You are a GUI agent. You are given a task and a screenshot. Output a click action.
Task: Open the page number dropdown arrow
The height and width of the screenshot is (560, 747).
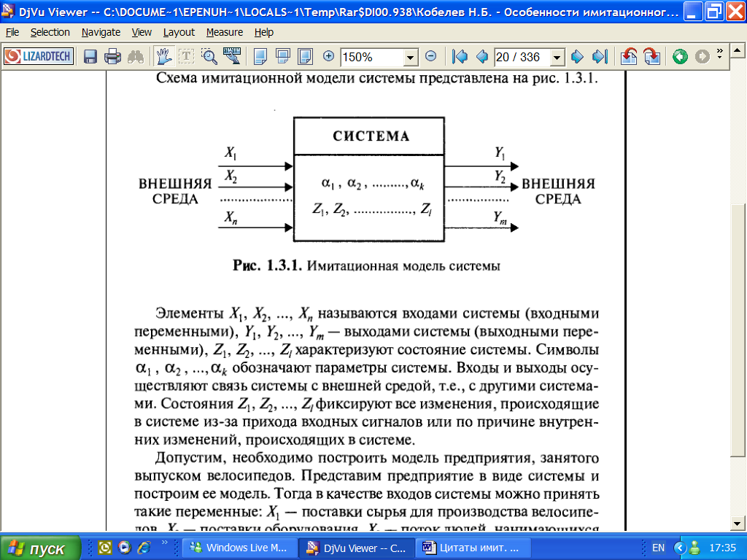tap(557, 58)
